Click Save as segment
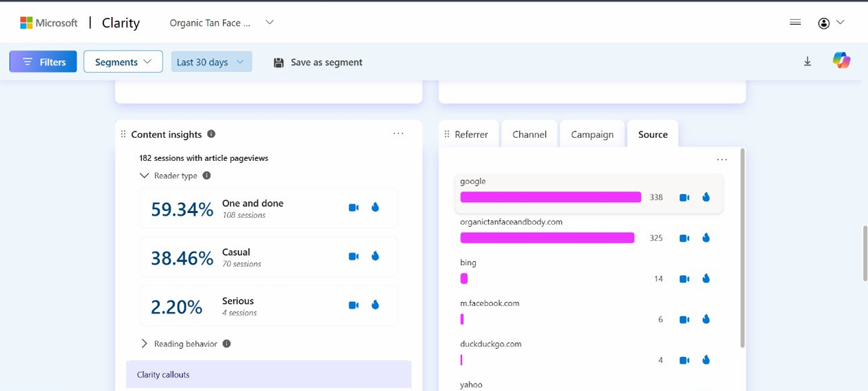The image size is (868, 391). pos(317,62)
